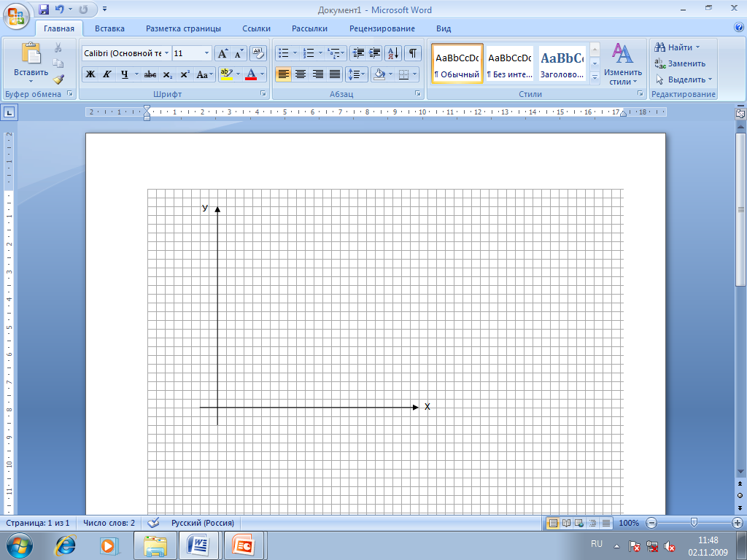Click Replace in Editing group
This screenshot has width=747, height=560.
[x=680, y=63]
